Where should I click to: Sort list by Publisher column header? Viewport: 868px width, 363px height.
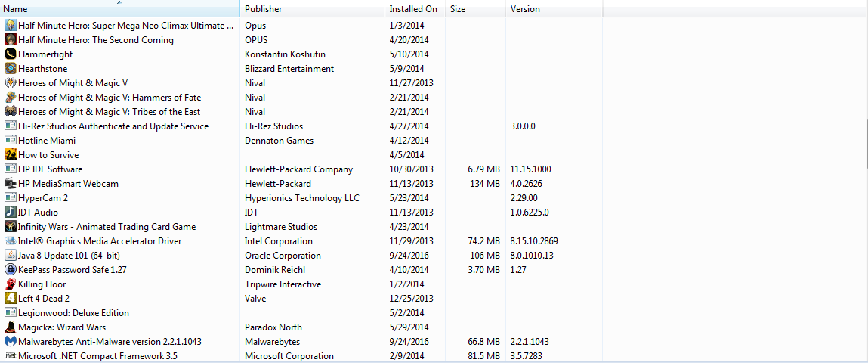[x=312, y=9]
